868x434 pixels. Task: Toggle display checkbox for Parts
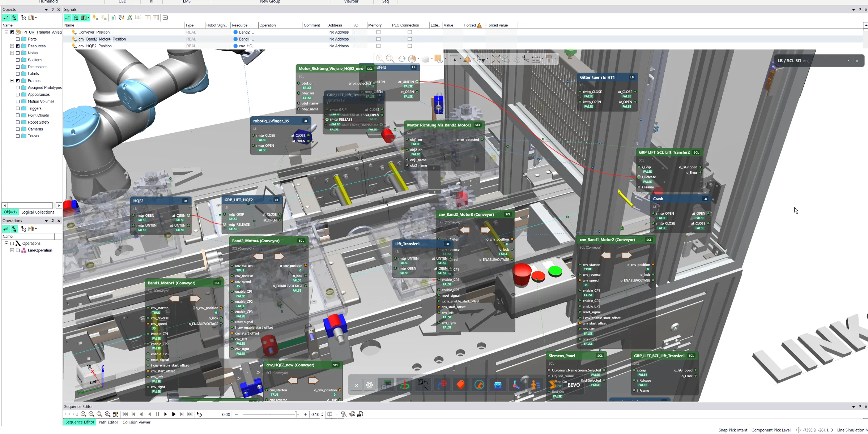(x=17, y=39)
